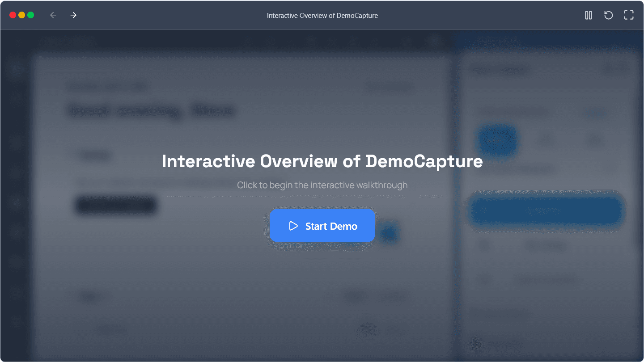Click the title bar text 'Interactive Overview of DemoCapture'
This screenshot has width=644, height=362.
(x=322, y=16)
